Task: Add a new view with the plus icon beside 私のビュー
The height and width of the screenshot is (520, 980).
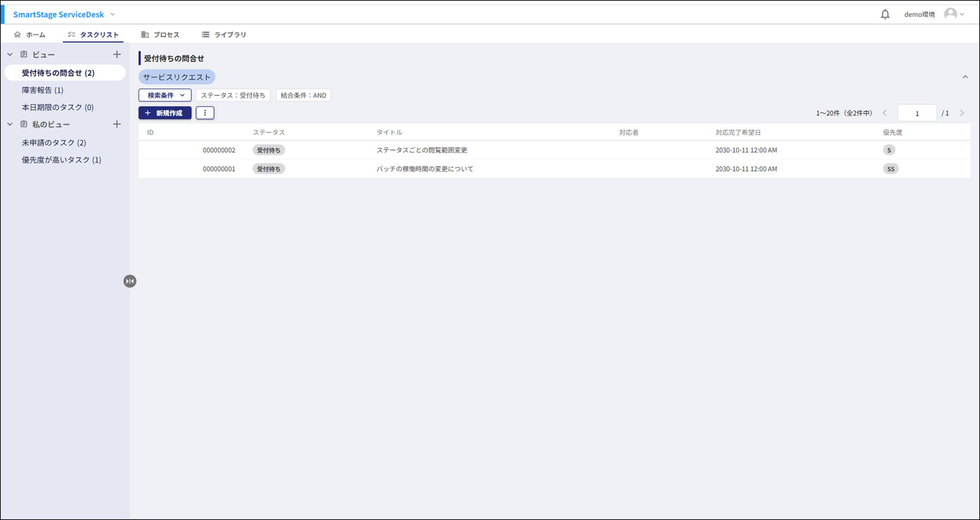Action: 117,124
